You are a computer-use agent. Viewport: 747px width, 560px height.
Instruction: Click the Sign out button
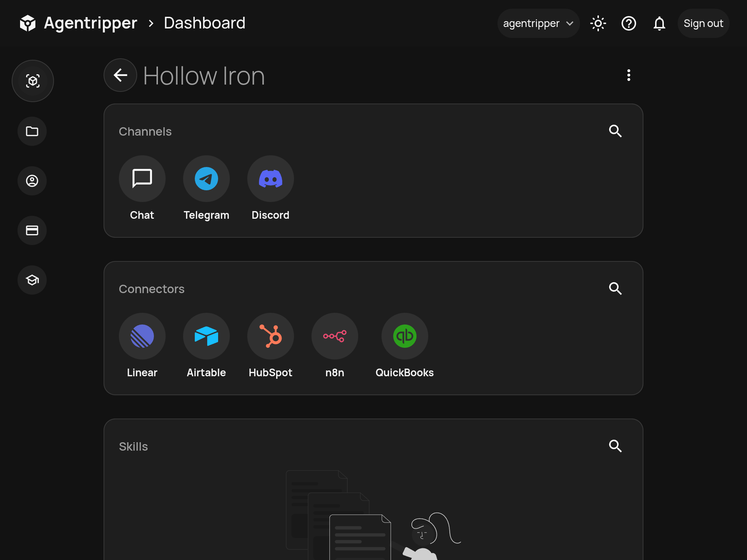(x=703, y=24)
